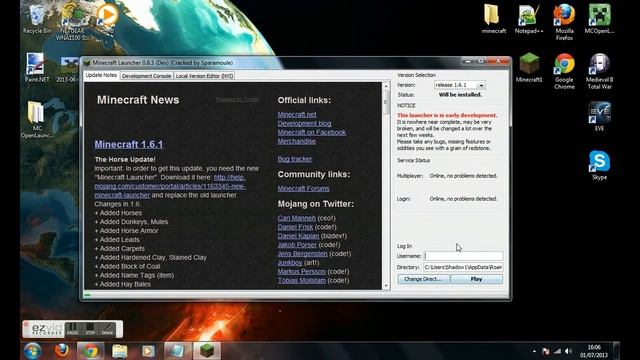Switch to the Update Notes tab
640x360 pixels.
click(x=101, y=75)
